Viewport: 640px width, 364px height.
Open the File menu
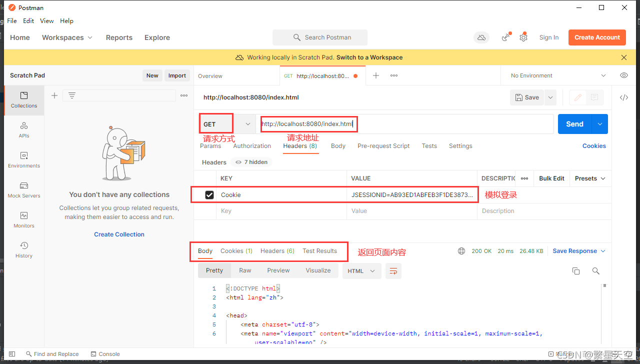point(12,21)
